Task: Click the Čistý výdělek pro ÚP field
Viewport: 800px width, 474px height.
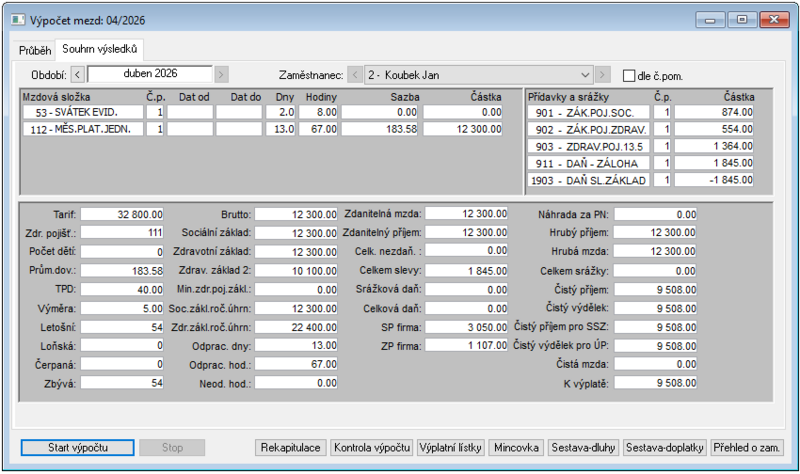Action: click(656, 345)
